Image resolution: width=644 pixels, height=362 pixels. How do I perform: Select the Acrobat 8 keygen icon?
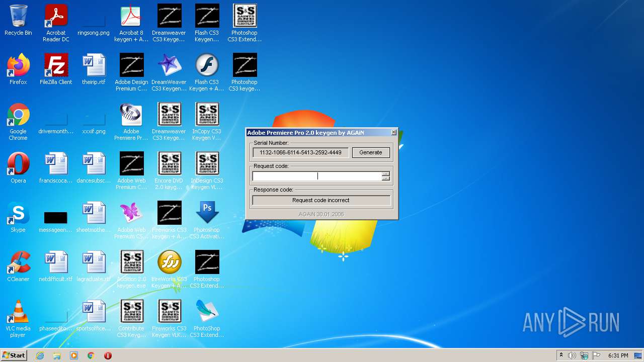(x=131, y=23)
